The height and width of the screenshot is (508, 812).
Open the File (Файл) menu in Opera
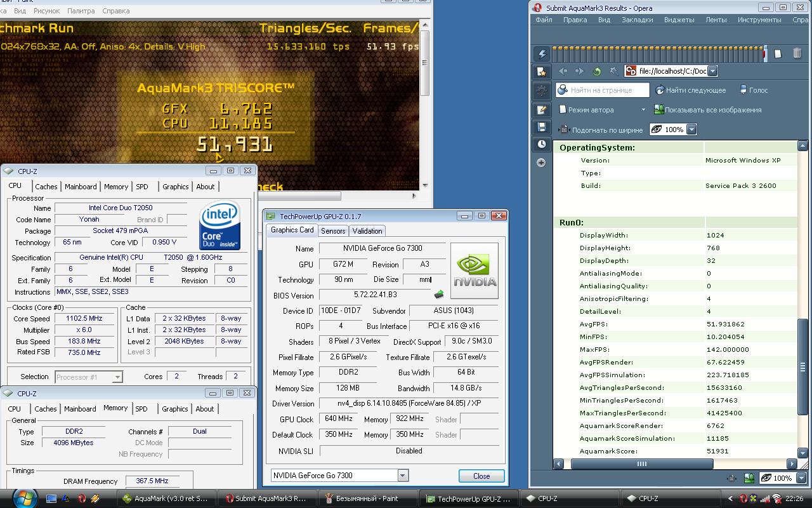[544, 20]
